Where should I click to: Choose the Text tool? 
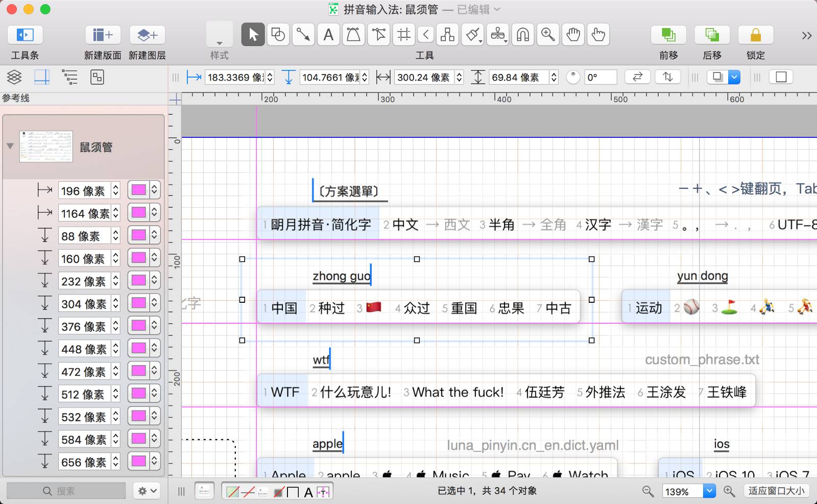(328, 35)
